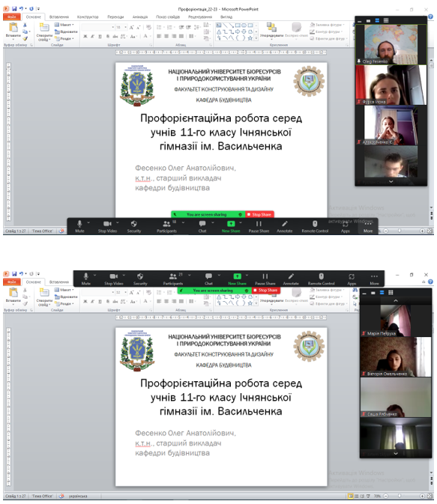Click Створити слайд in upper PowerPoint ribbon
Image resolution: width=437 pixels, height=504 pixels.
(x=44, y=31)
